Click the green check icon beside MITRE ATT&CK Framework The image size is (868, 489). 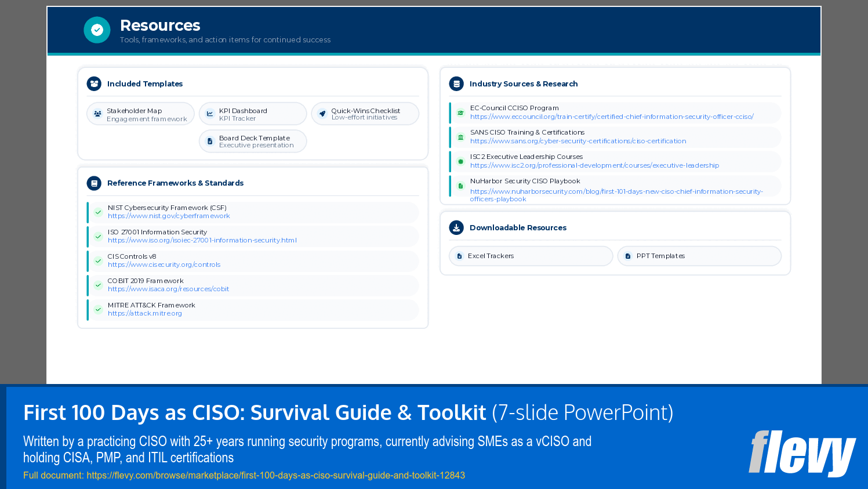[99, 310]
